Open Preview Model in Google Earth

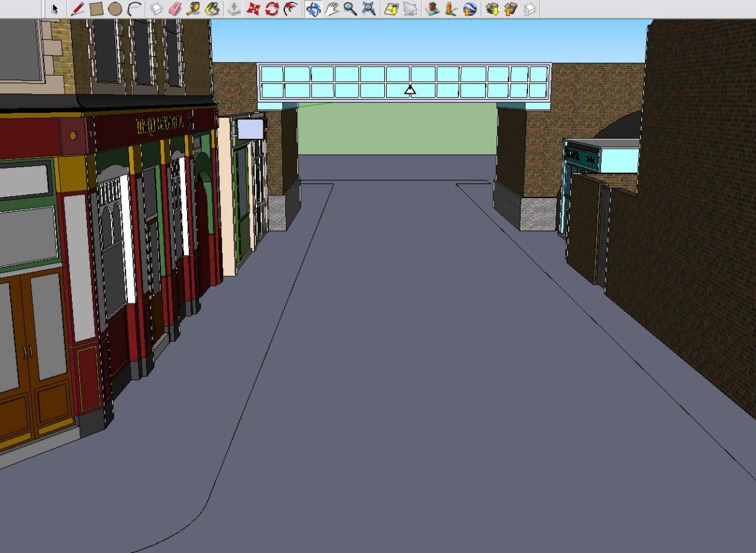coord(469,9)
